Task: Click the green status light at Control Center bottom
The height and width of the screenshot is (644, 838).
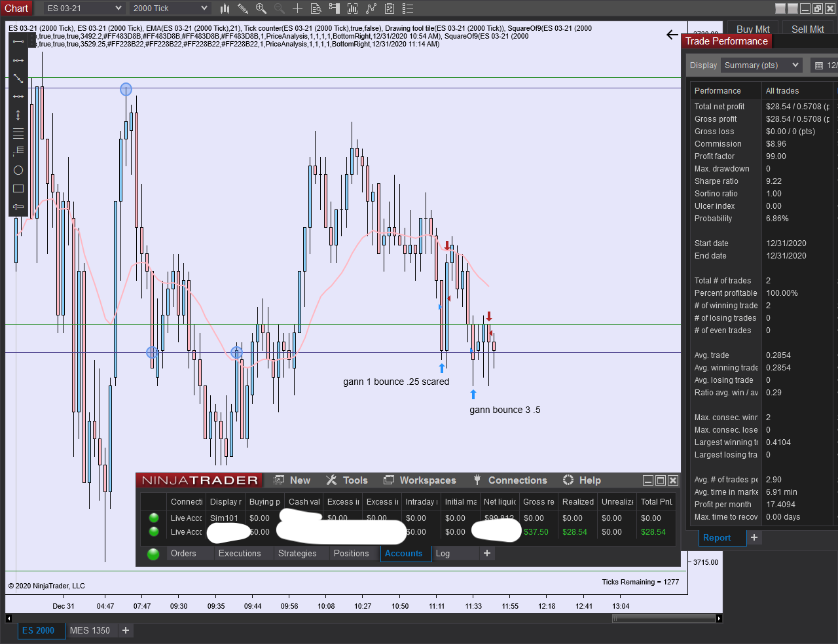Action: pos(153,554)
